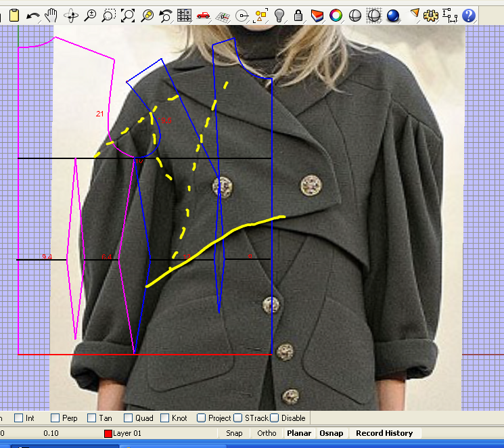
Task: Click the Undo arrow icon
Action: click(32, 16)
